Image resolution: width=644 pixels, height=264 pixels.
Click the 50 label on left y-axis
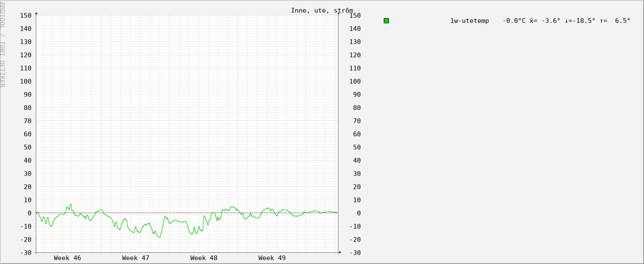tap(28, 148)
